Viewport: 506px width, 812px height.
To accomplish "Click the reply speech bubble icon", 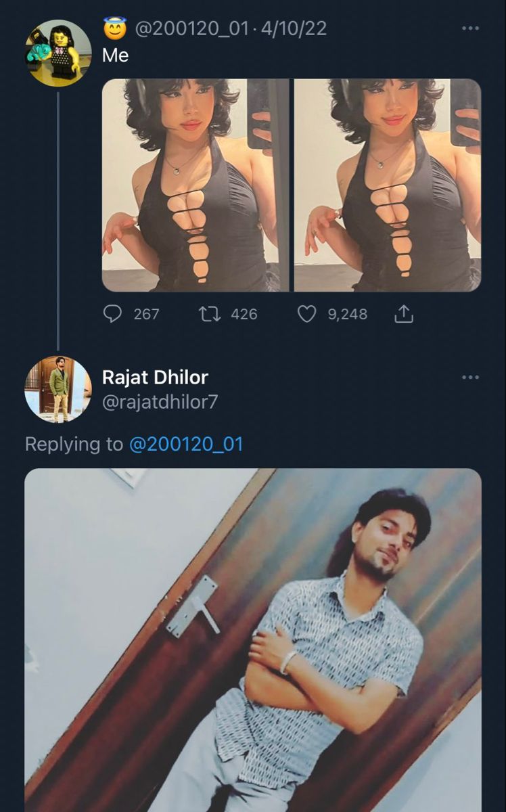I will pyautogui.click(x=113, y=314).
